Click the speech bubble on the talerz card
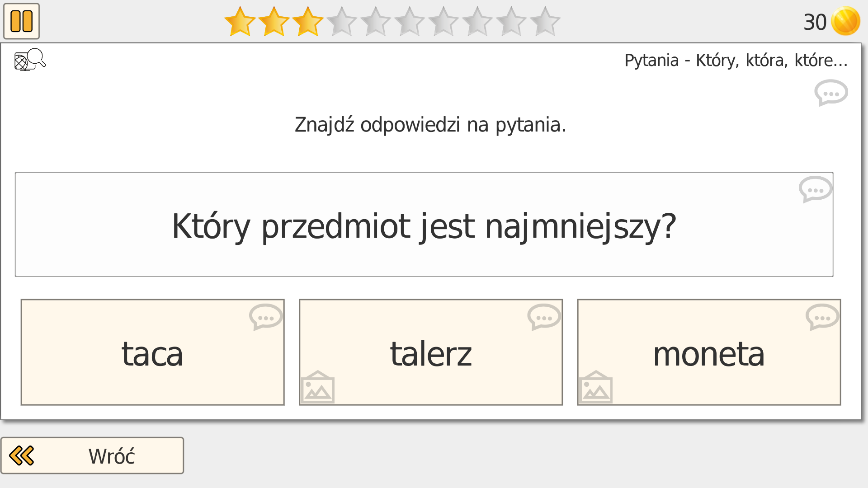 (543, 318)
